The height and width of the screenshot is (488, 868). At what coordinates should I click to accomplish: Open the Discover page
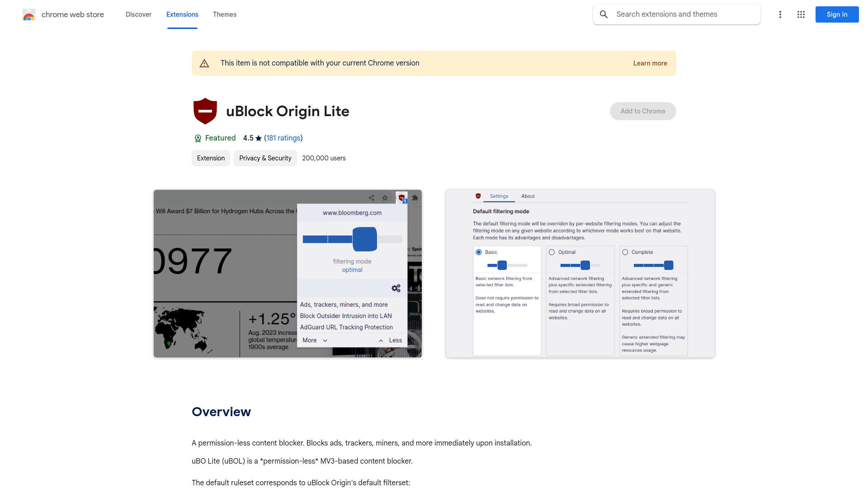(138, 14)
